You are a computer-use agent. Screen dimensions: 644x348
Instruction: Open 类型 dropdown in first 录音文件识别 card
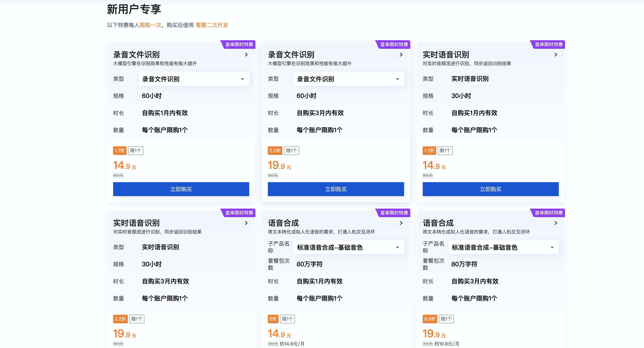194,79
